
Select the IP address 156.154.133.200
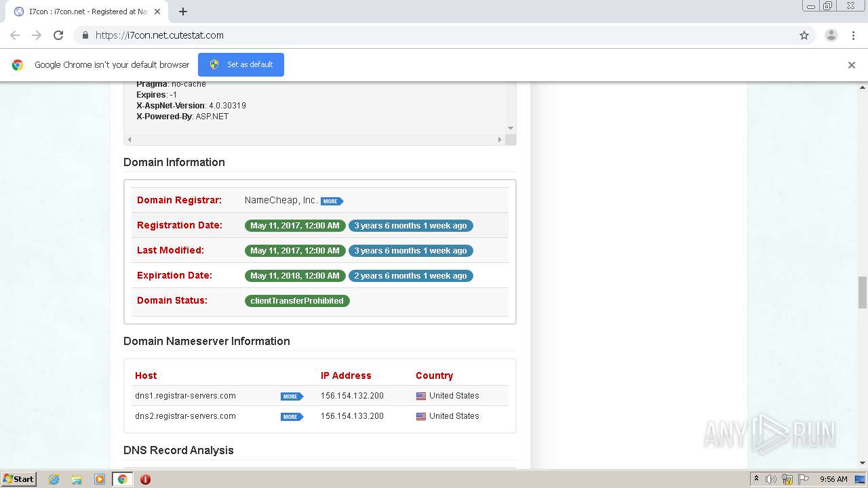coord(352,416)
